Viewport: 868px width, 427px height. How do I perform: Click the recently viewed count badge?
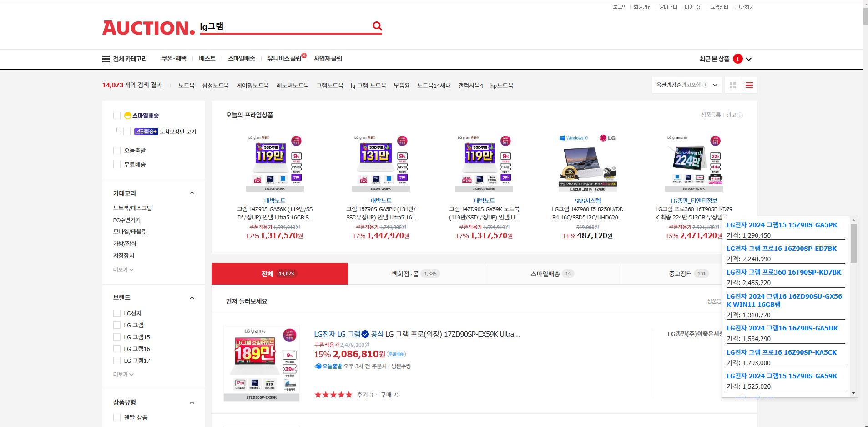pyautogui.click(x=737, y=59)
